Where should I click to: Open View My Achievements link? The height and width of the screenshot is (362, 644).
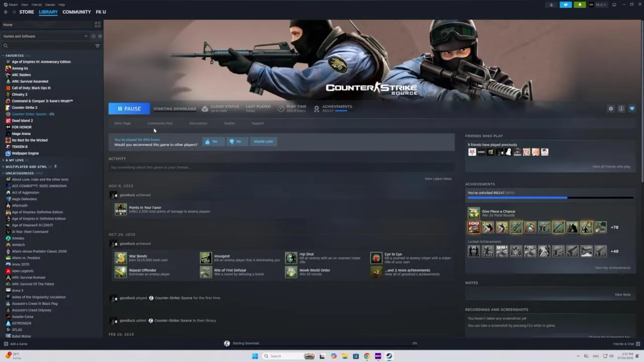[612, 268]
